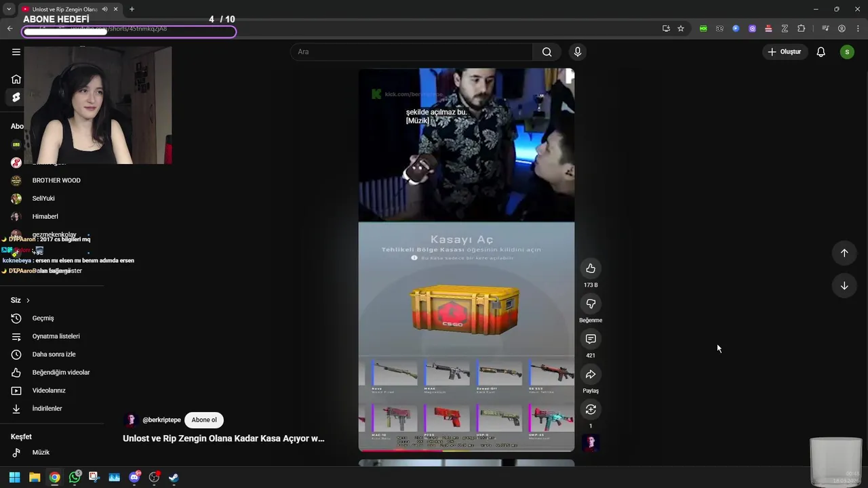The image size is (868, 488).
Task: Open Discord from taskbar
Action: click(x=134, y=477)
